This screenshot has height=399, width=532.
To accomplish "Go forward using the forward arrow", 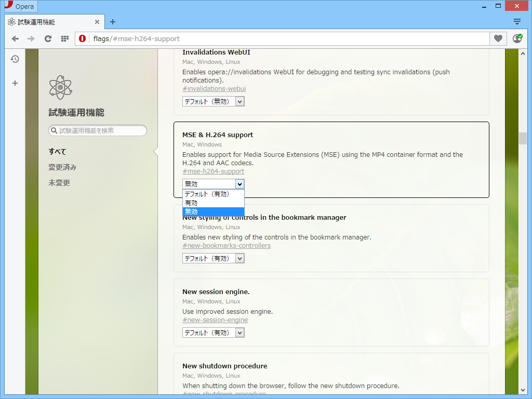I will (31, 38).
